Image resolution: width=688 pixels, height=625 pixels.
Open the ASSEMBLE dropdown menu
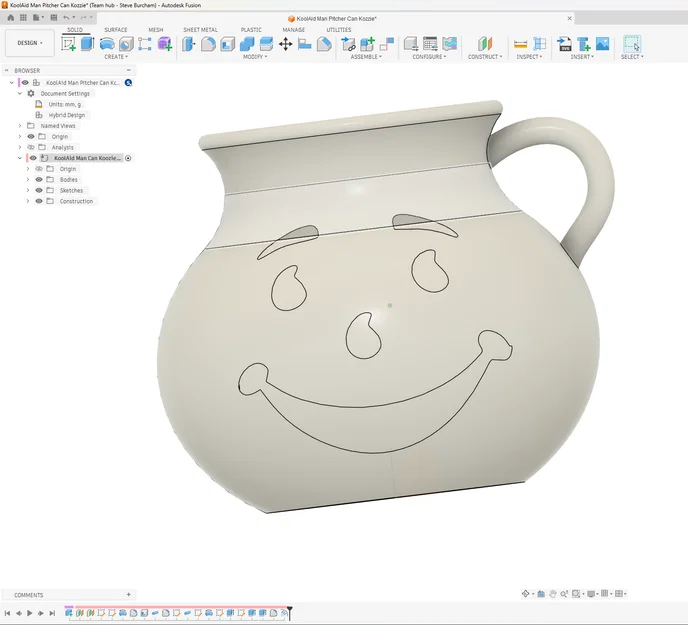366,57
